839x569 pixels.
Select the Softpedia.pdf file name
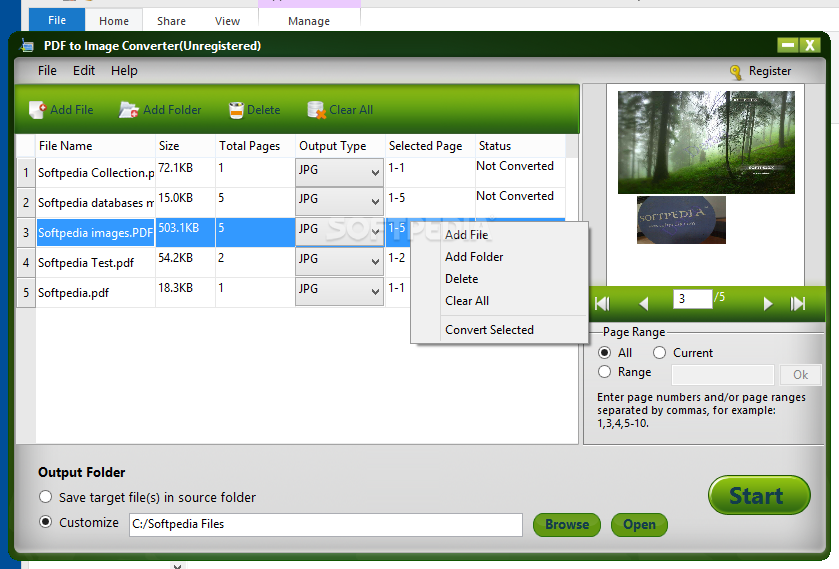tap(73, 293)
